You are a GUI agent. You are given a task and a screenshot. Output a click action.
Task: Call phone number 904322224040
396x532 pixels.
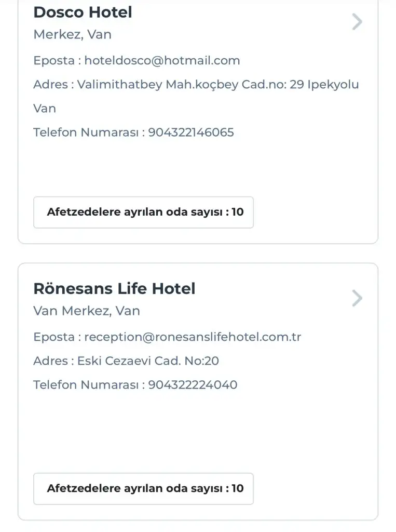[193, 384]
